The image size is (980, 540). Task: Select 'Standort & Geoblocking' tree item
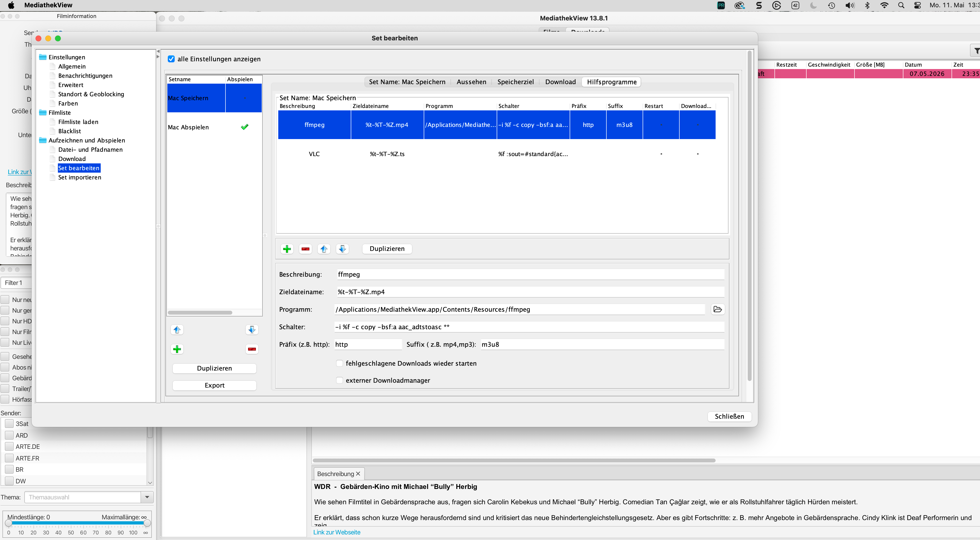pos(91,94)
